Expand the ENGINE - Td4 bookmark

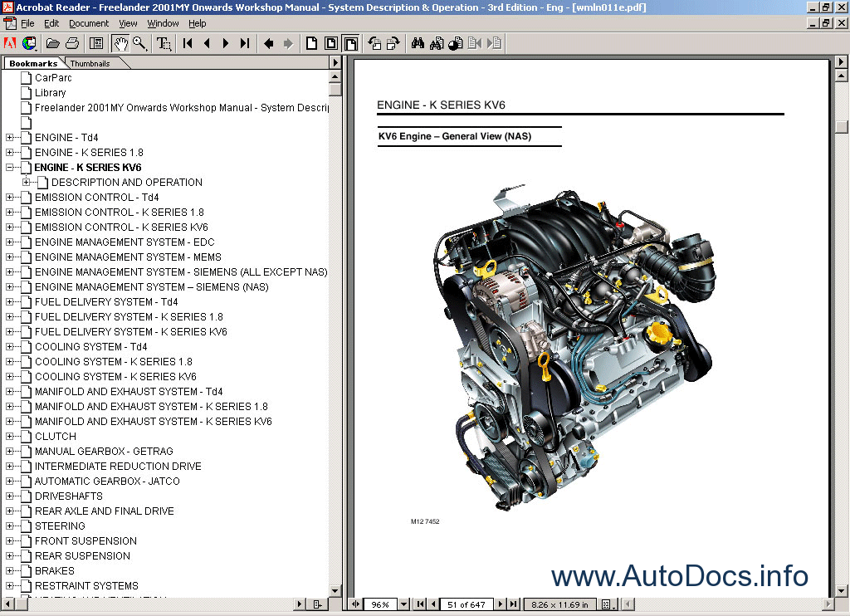pos(9,138)
